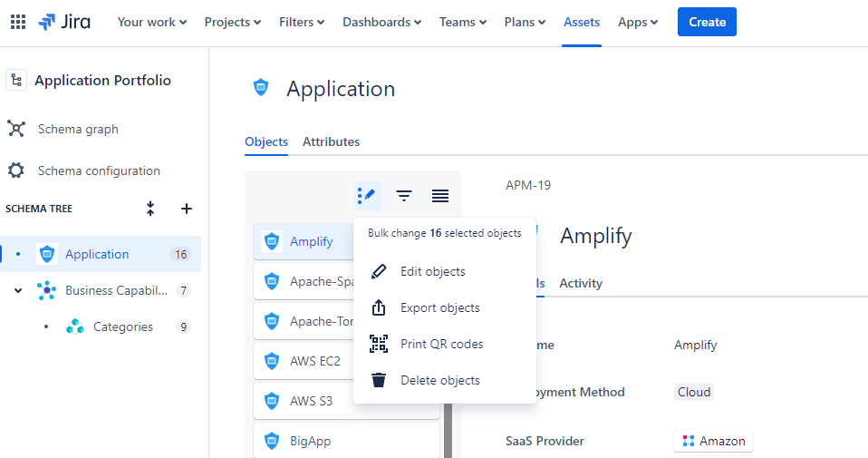Screen dimensions: 868x458
Task: Switch to the Activity tab
Action: click(x=581, y=283)
